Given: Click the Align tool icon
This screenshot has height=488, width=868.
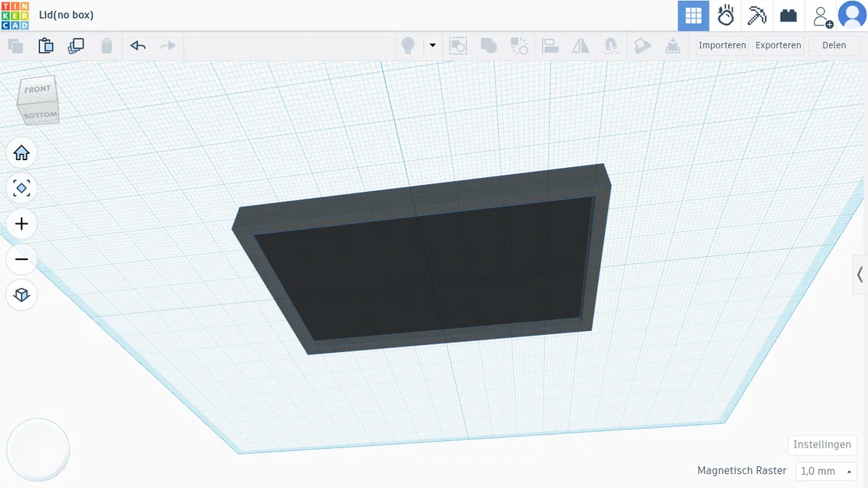Looking at the screenshot, I should pyautogui.click(x=550, y=46).
